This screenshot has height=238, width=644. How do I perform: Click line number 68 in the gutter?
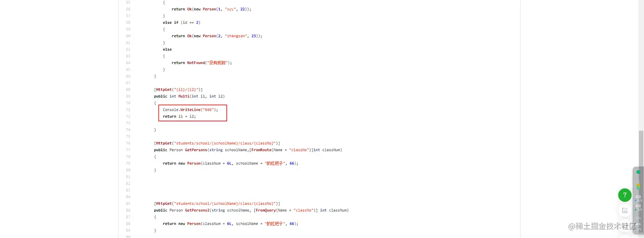(x=128, y=89)
